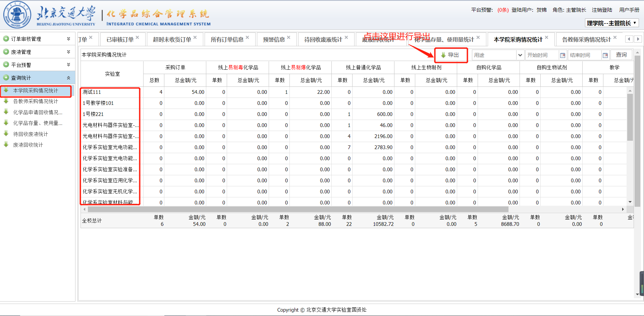Screen dimensions: 644x316
Task: Click the green arrow icon beside 废液回收统计
Action: [x=6, y=145]
